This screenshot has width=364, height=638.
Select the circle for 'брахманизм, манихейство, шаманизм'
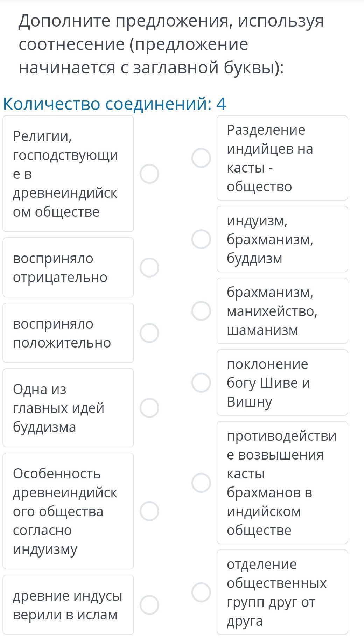(x=201, y=311)
